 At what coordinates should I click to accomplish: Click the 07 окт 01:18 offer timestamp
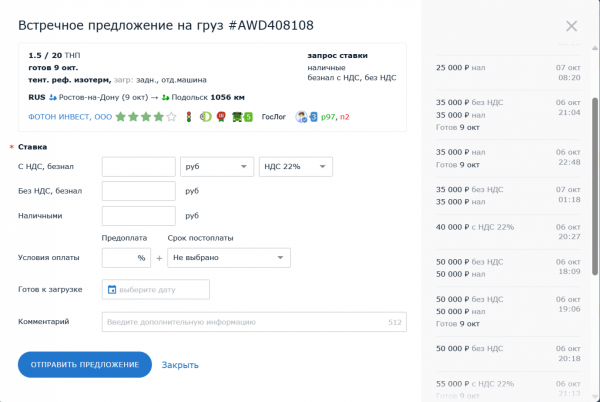(x=568, y=195)
